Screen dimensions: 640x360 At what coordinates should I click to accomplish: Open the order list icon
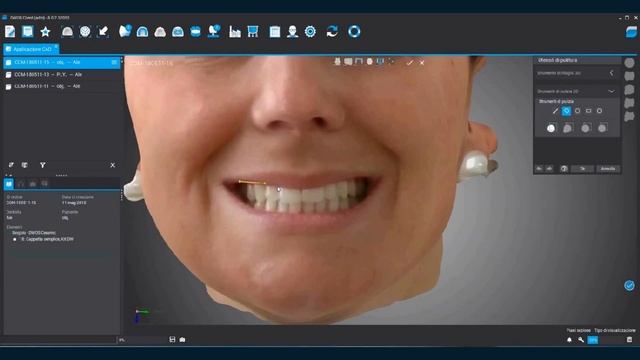point(27,31)
